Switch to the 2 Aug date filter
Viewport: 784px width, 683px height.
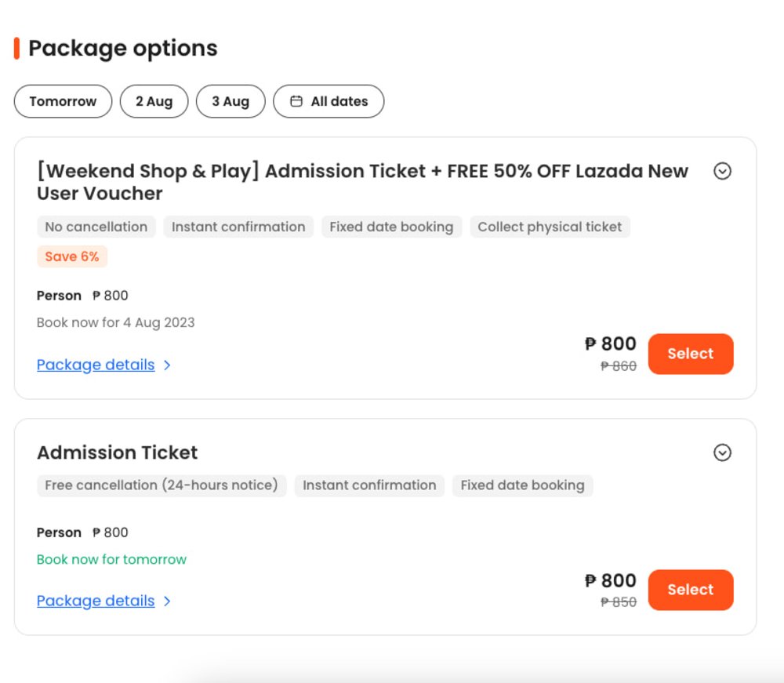(x=154, y=101)
